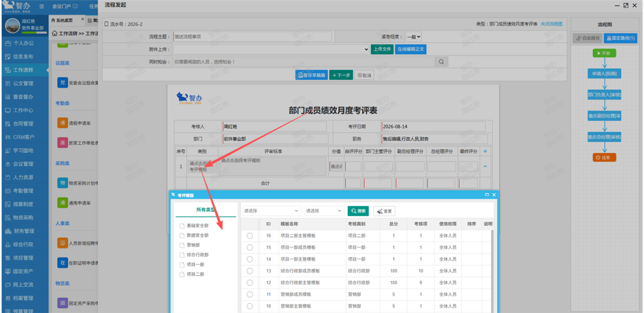Open the 紧急程度 dropdown

(413, 37)
